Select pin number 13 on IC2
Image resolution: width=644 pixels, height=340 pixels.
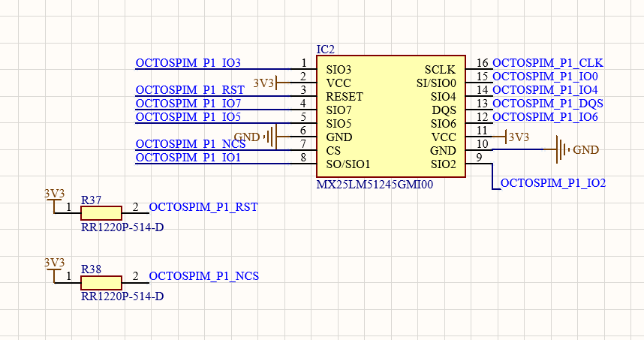point(482,104)
